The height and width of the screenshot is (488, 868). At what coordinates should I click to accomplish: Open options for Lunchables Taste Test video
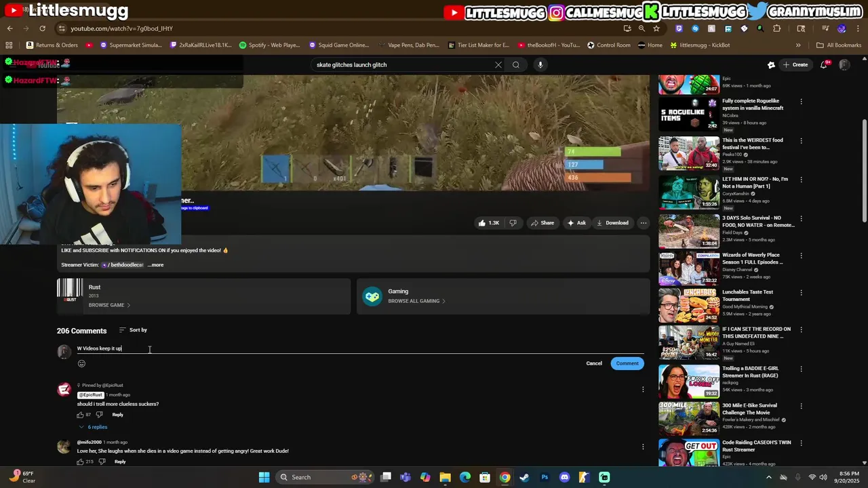pyautogui.click(x=801, y=292)
